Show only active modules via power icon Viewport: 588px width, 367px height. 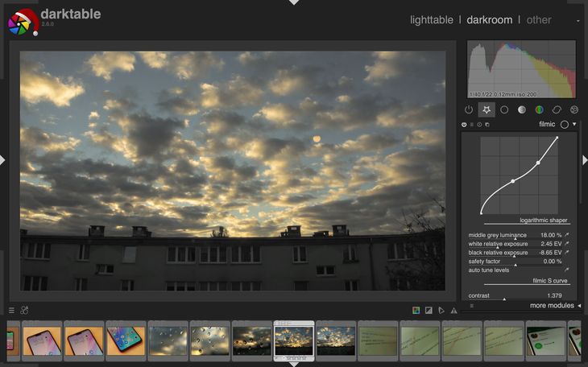[469, 109]
